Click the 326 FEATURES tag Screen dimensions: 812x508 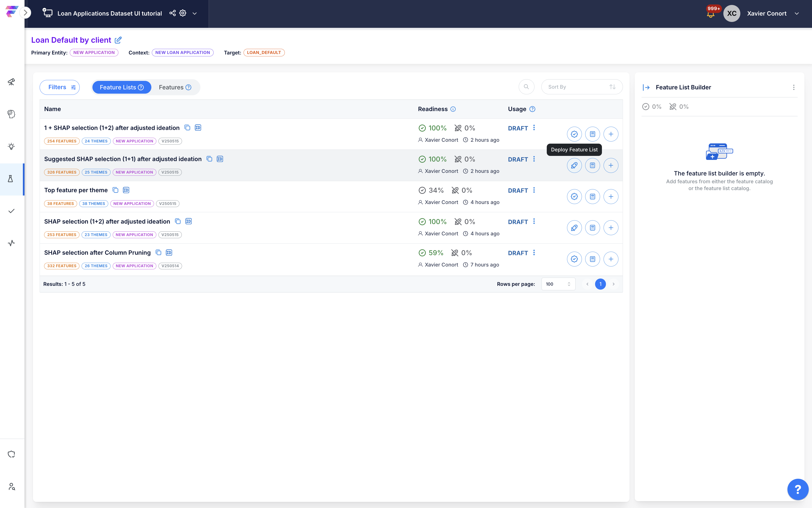pos(62,172)
